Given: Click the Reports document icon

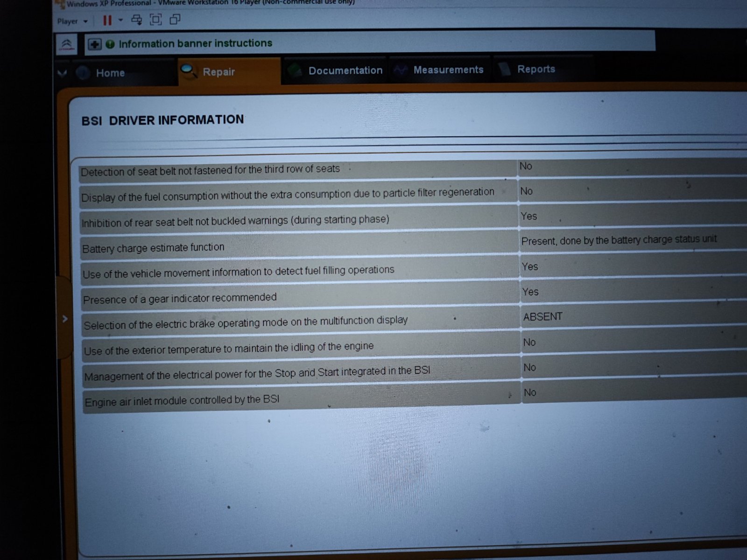Looking at the screenshot, I should click(x=505, y=69).
